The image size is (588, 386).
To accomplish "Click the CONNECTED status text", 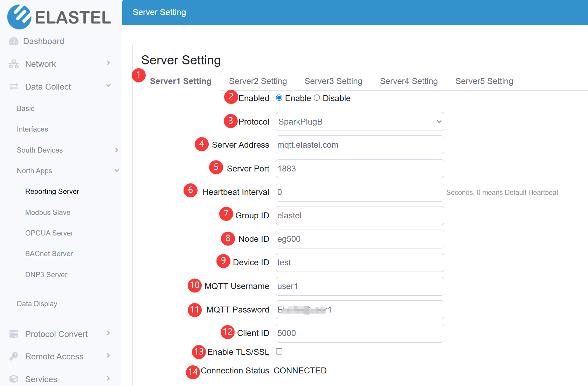I will coord(300,371).
